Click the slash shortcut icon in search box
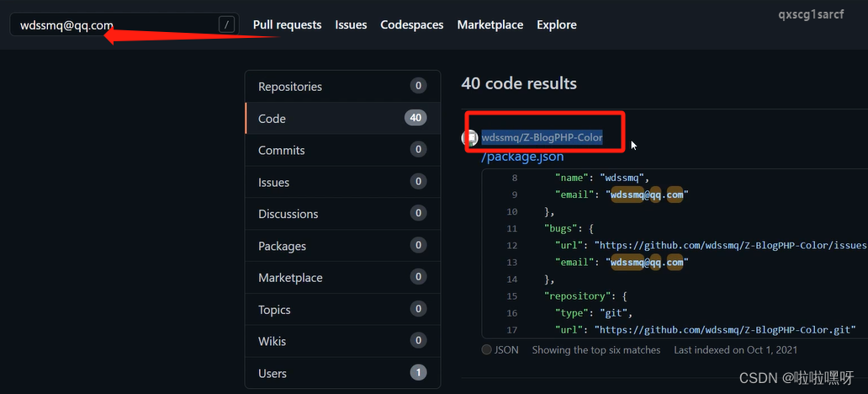 click(227, 25)
